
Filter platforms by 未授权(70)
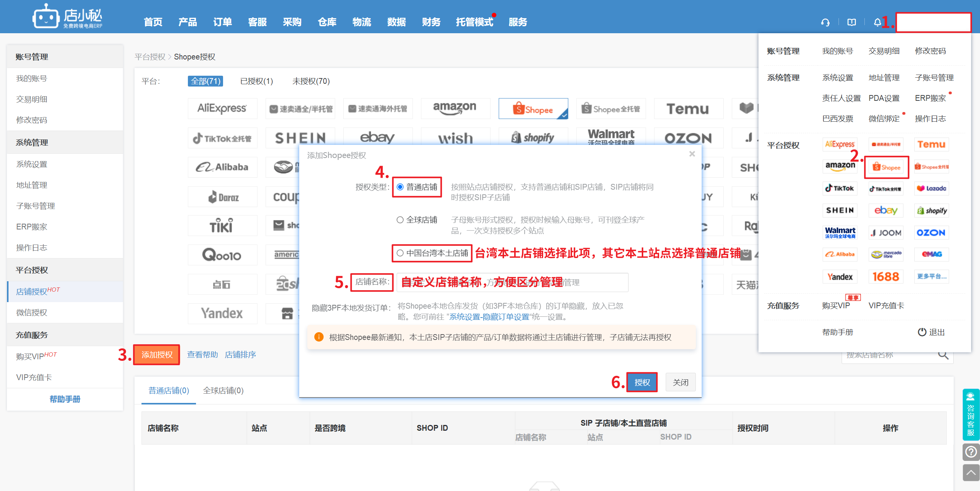tap(311, 81)
